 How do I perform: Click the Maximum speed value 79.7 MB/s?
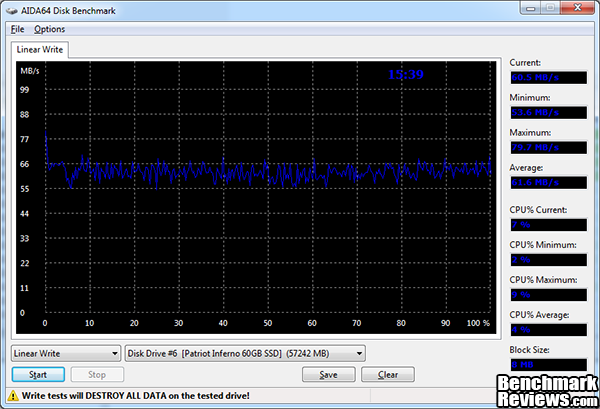(548, 148)
